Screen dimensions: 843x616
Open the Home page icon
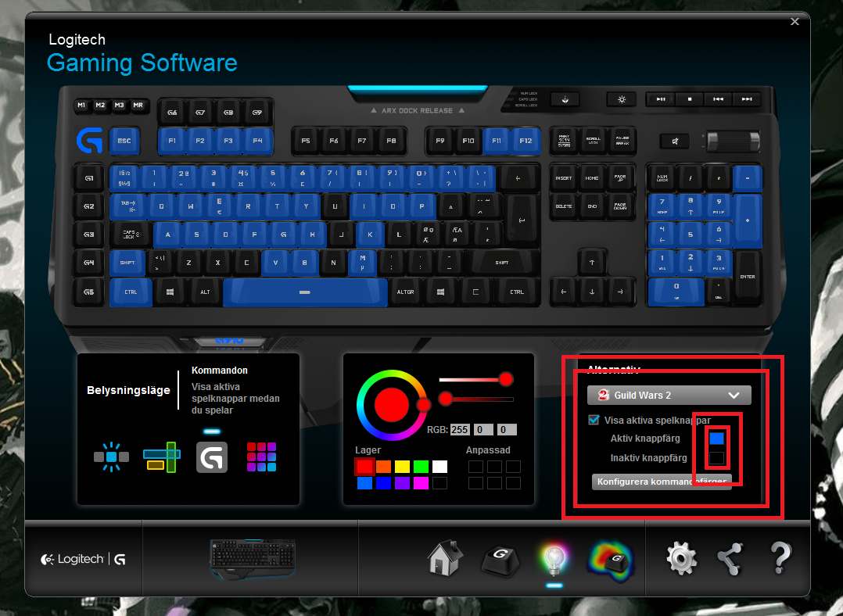point(445,558)
